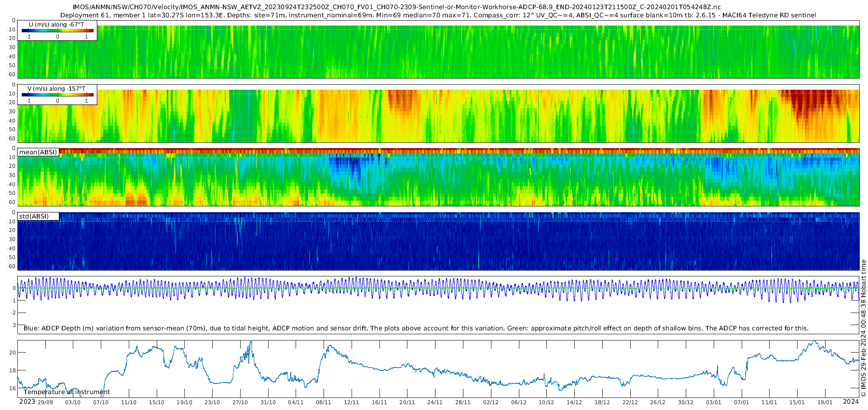
Task: Click the 'Temperature at instrument' label
Action: coord(67,392)
